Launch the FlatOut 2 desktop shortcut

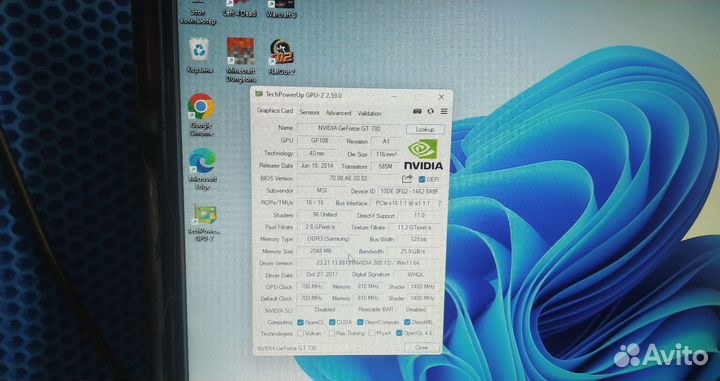281,57
